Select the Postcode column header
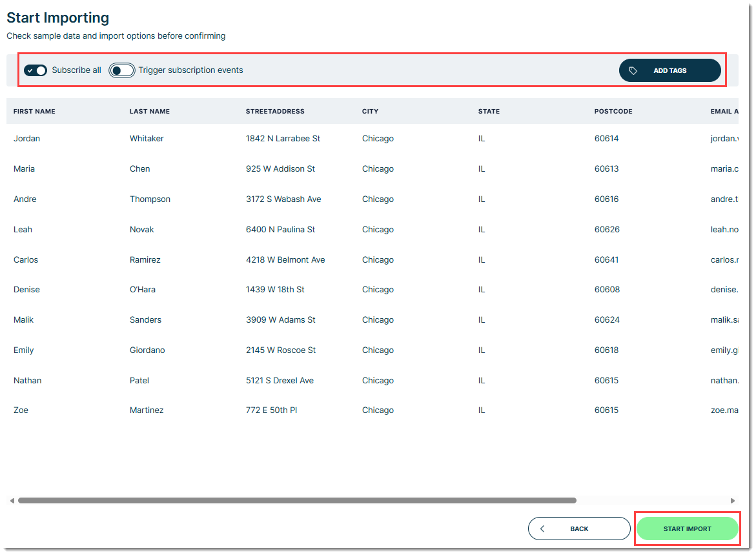The image size is (756, 555). [613, 111]
